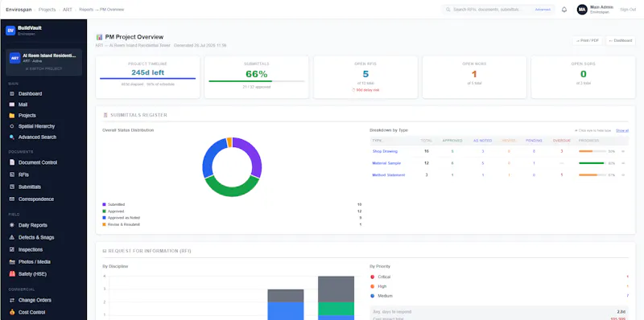
Task: Click the Submittals icon in sidebar
Action: click(11, 187)
